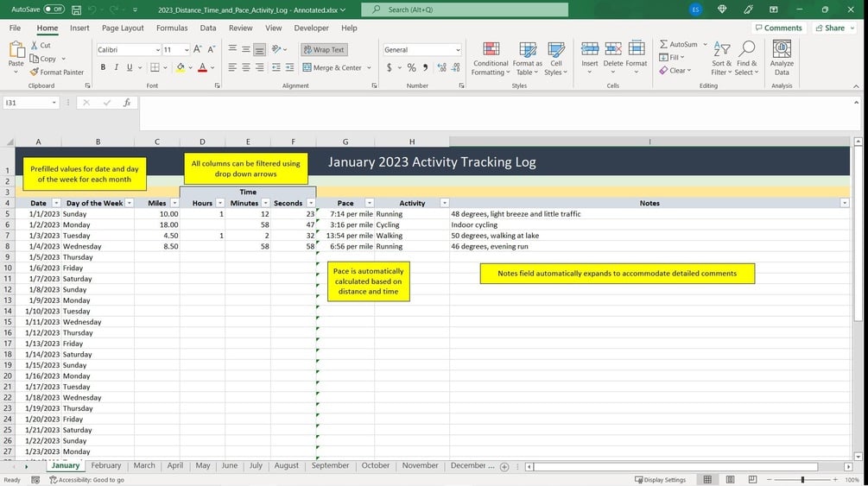
Task: Open Conditional Formatting in Styles group
Action: tap(491, 58)
